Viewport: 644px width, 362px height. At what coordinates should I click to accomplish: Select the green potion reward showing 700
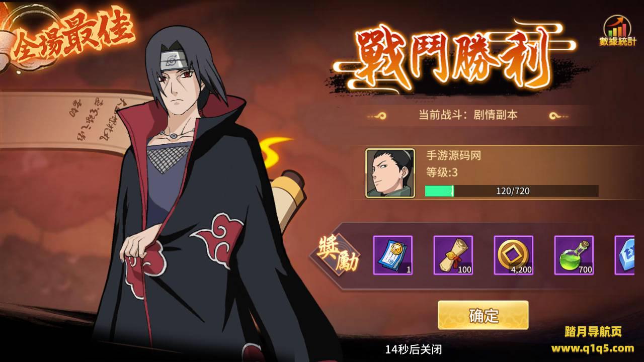pos(574,255)
